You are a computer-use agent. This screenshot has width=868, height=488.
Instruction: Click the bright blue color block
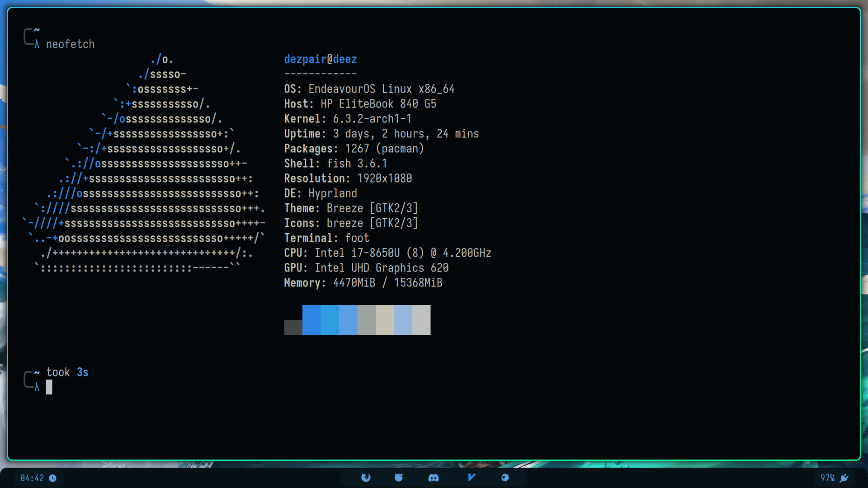coord(311,320)
